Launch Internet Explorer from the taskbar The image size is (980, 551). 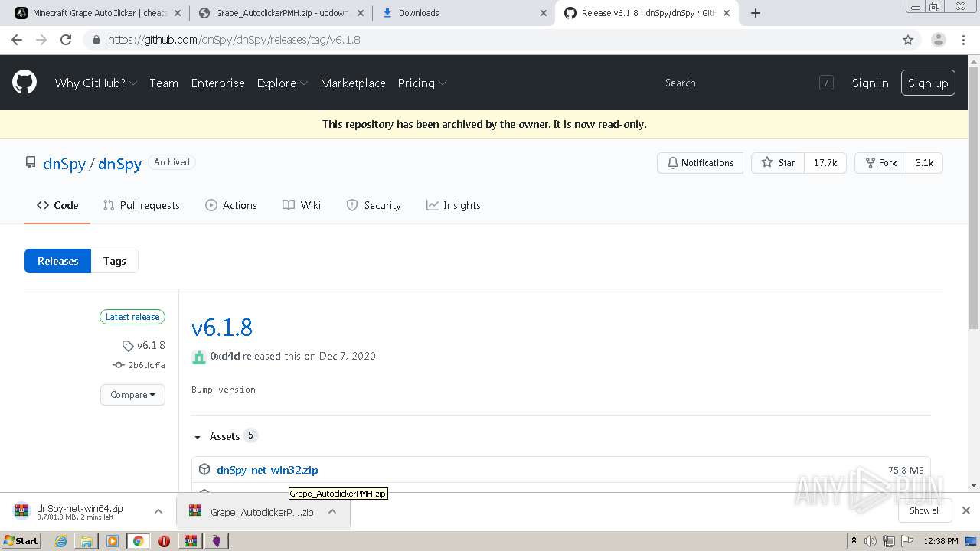pyautogui.click(x=60, y=541)
